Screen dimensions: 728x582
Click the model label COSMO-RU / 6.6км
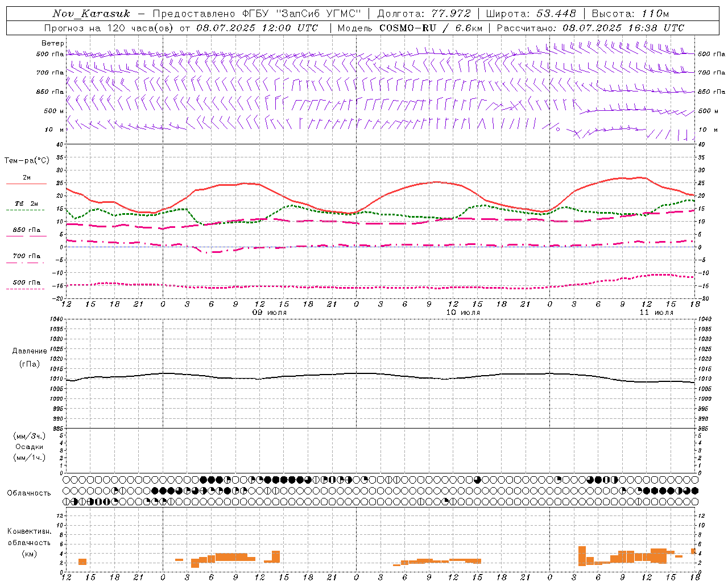tap(431, 28)
